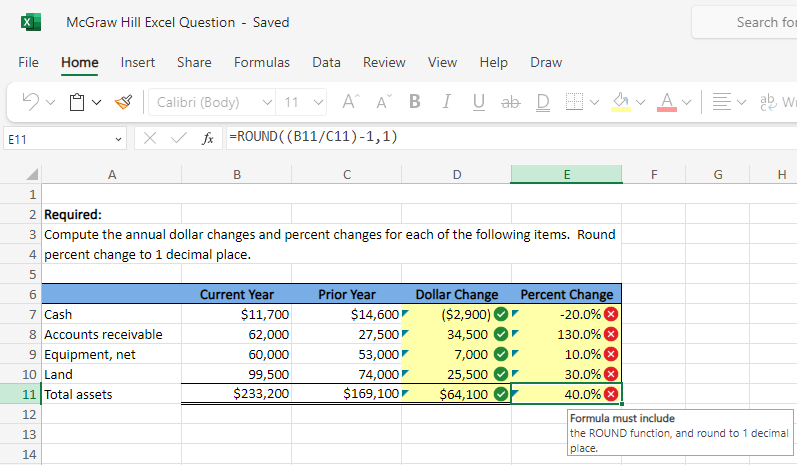This screenshot has width=797, height=465.
Task: Click the fx Insert Function icon
Action: click(x=207, y=138)
